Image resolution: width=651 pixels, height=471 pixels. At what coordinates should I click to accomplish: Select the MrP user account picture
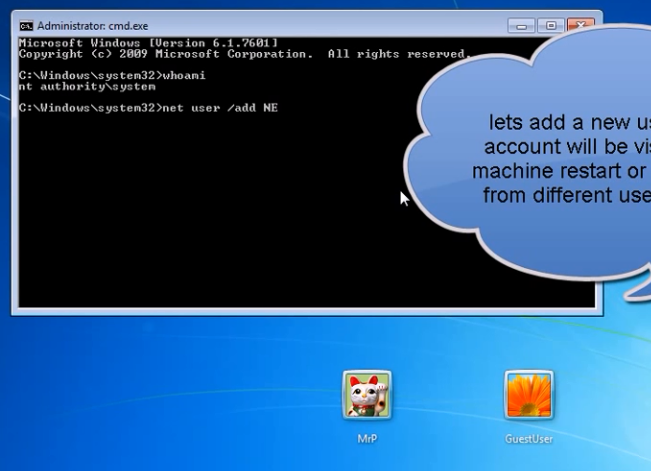367,395
